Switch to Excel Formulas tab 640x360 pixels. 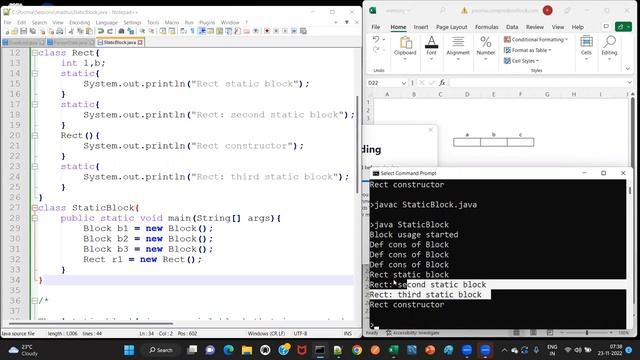[487, 27]
